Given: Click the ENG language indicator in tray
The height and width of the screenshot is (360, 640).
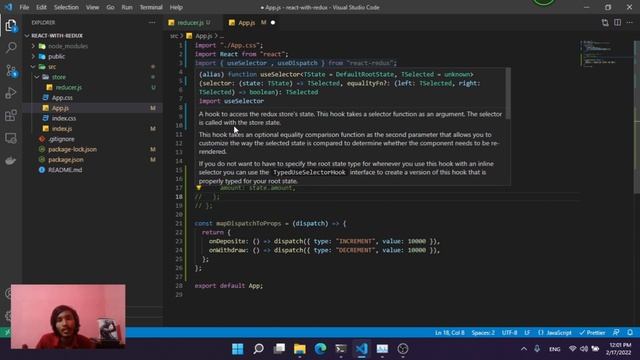Looking at the screenshot, I should [x=555, y=349].
